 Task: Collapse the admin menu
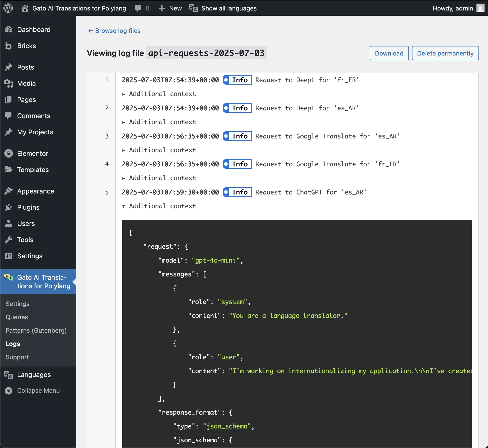(8, 390)
